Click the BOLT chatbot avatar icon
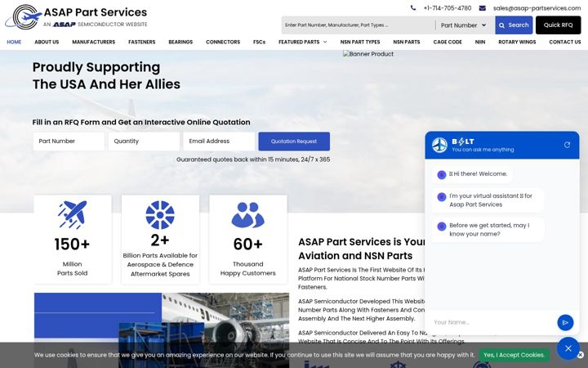This screenshot has height=368, width=588. coord(439,145)
